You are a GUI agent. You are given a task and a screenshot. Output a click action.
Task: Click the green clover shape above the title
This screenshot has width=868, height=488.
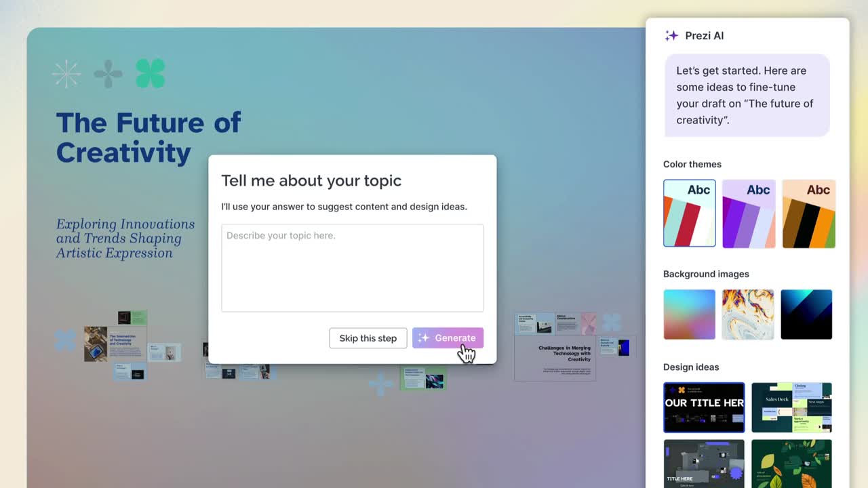click(x=150, y=73)
